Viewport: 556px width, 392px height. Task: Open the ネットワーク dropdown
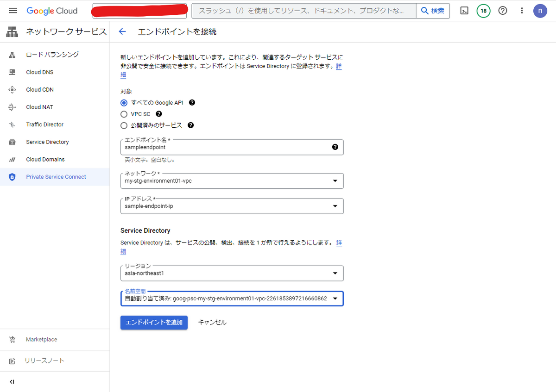tap(232, 181)
